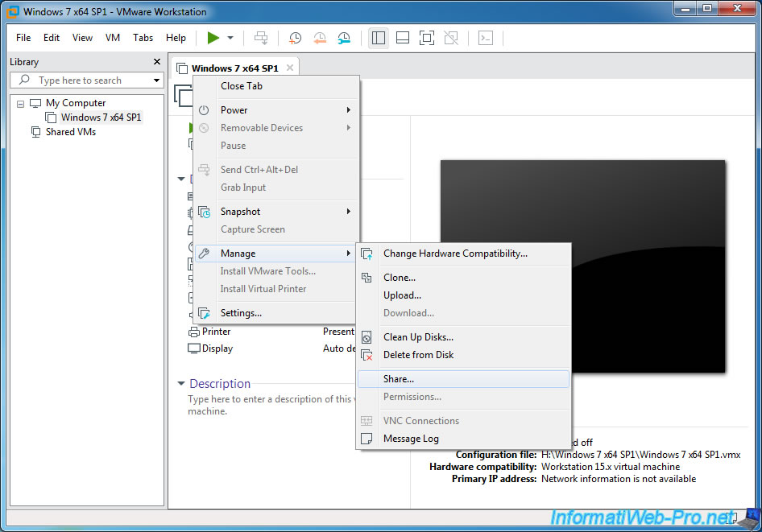This screenshot has width=762, height=532.
Task: Select Shared VMs in the library
Action: (70, 132)
